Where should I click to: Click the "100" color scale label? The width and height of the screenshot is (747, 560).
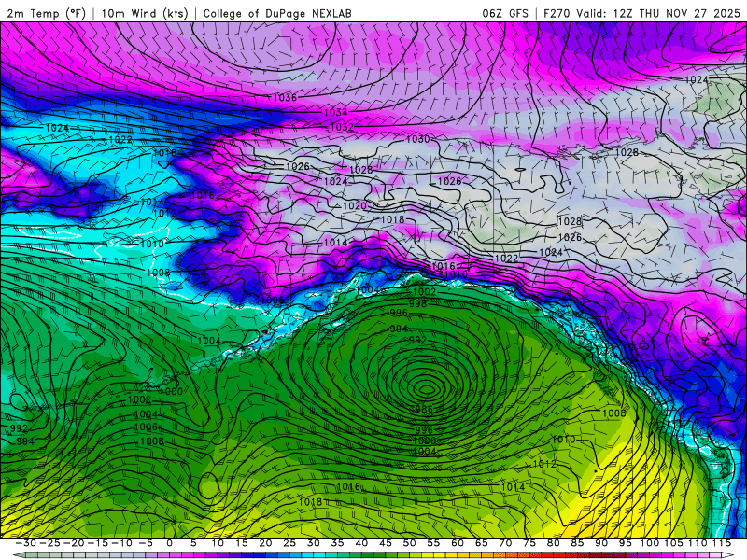click(x=649, y=543)
